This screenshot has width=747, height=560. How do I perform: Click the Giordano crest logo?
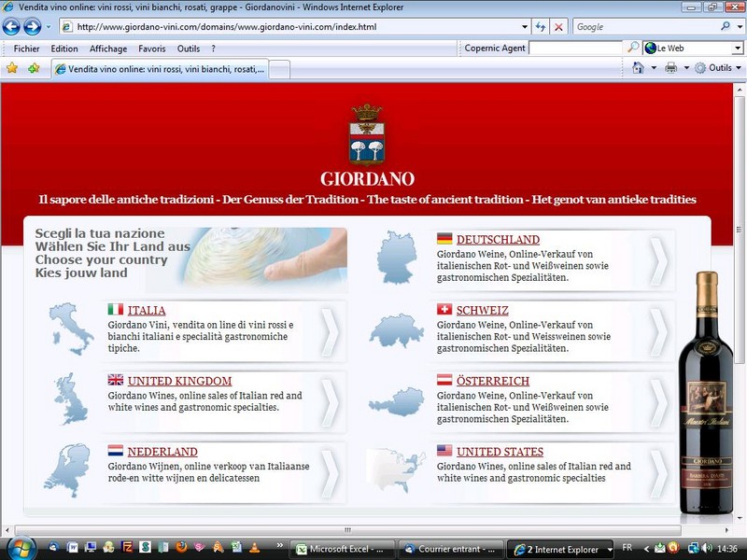pyautogui.click(x=367, y=134)
